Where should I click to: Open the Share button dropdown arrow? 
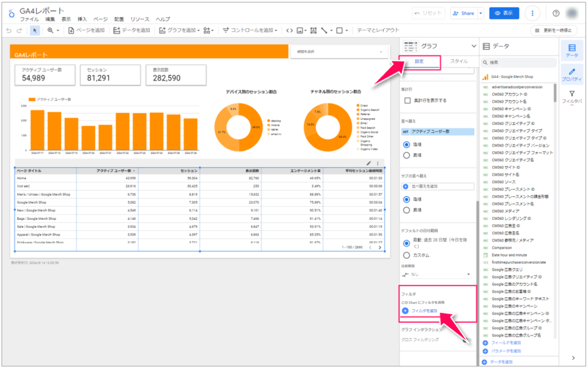click(x=481, y=13)
